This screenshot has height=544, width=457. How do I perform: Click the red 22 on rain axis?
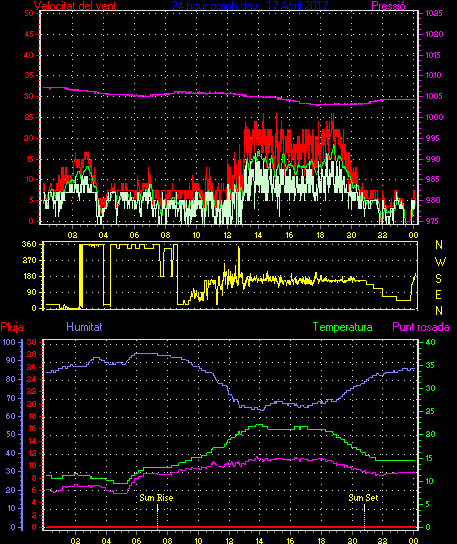[32, 391]
